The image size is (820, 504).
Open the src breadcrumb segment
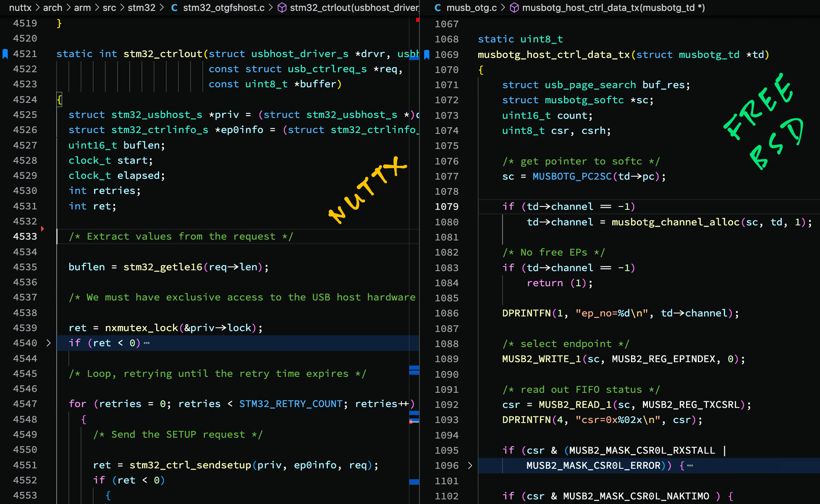(x=109, y=8)
